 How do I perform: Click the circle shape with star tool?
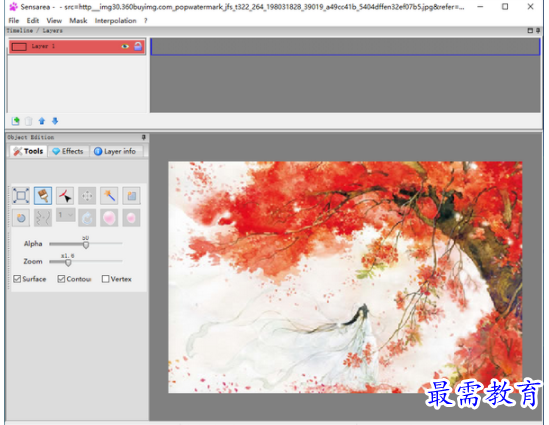(x=21, y=218)
